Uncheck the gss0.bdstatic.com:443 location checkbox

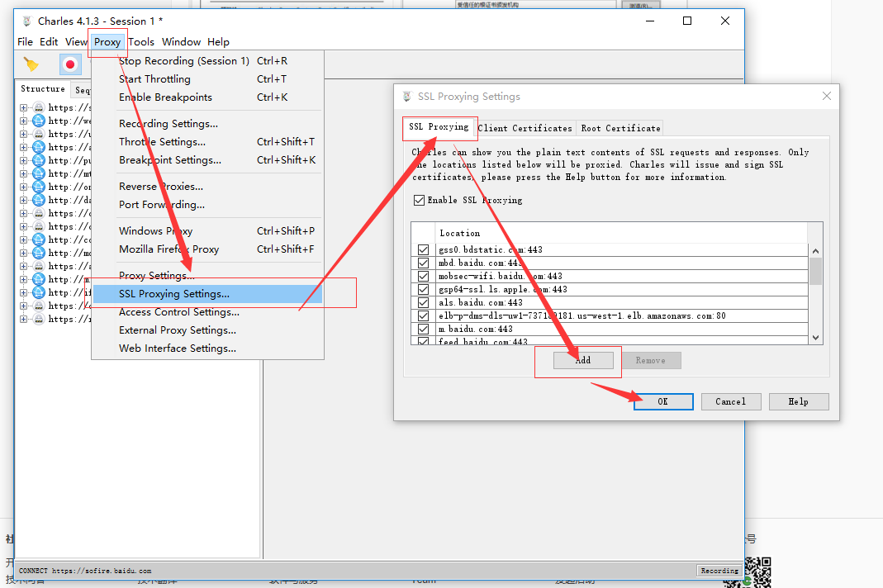point(424,249)
